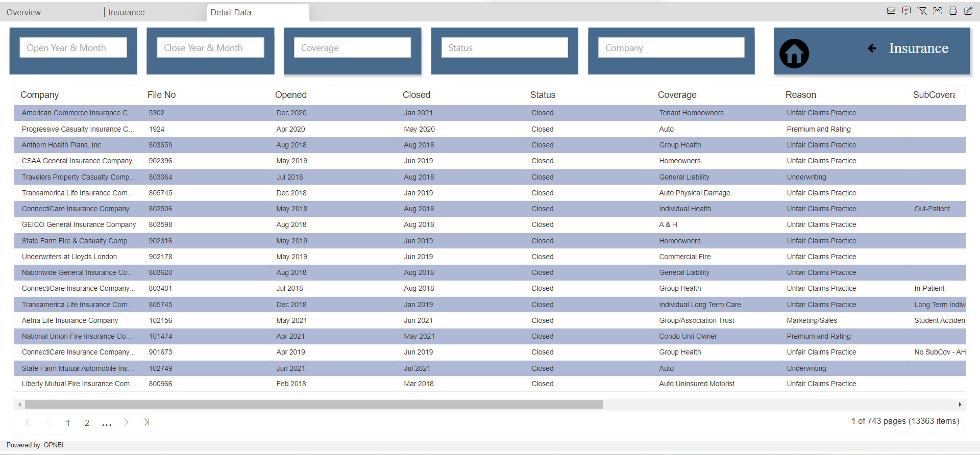Click the horizontal scrollbar left arrow
This screenshot has height=455, width=980.
coord(19,405)
